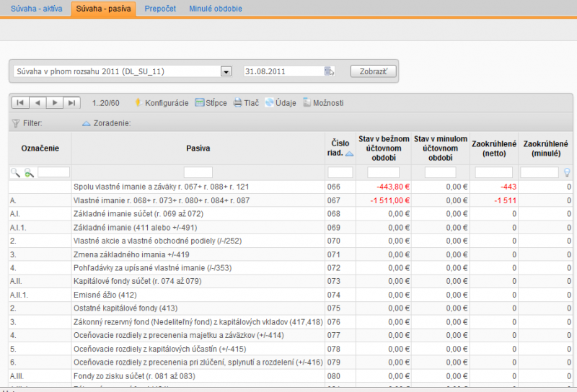Focus the Zaokrúhlené (netto) filter input

pyautogui.click(x=493, y=171)
